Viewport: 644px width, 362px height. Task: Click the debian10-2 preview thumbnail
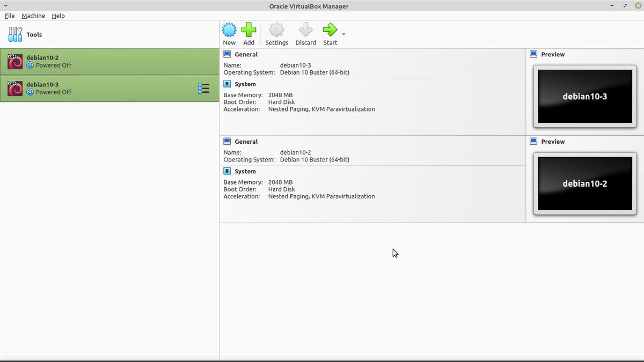(x=585, y=184)
